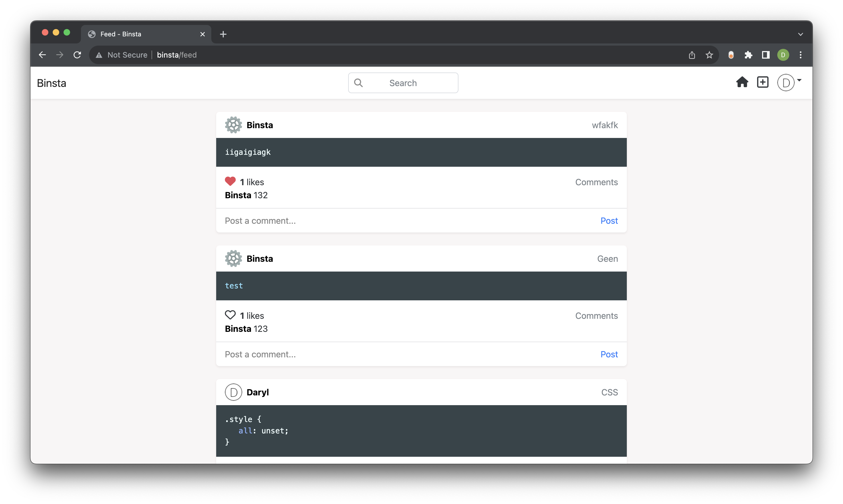Toggle the browser side panel icon
The image size is (843, 504).
coord(766,55)
